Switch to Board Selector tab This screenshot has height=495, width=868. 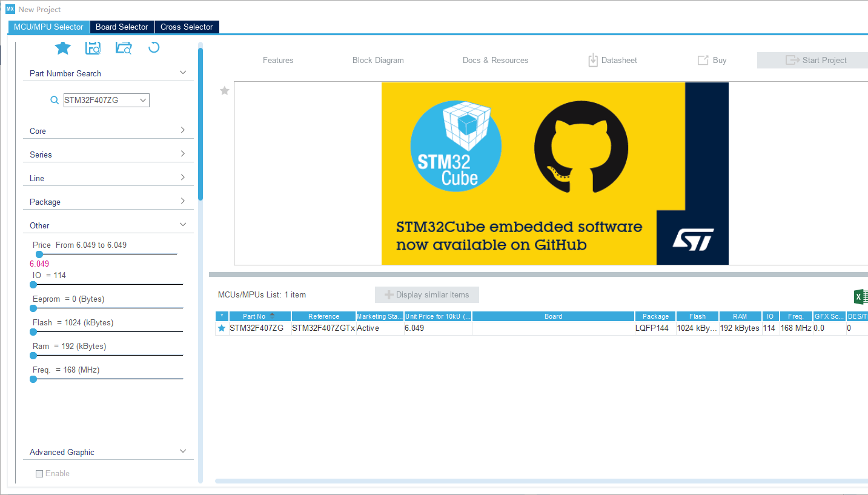(122, 27)
